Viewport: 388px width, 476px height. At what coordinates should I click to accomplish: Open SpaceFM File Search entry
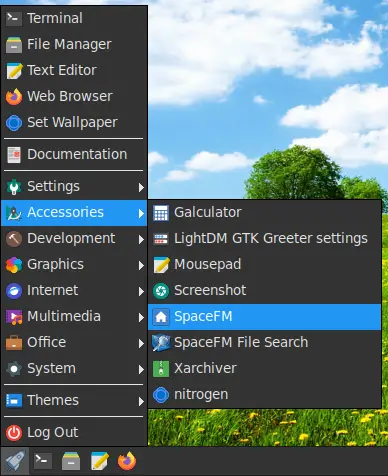264,343
